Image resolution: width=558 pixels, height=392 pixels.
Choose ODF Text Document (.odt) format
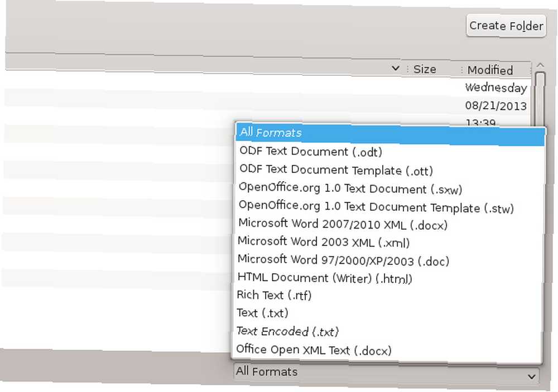tap(389, 152)
